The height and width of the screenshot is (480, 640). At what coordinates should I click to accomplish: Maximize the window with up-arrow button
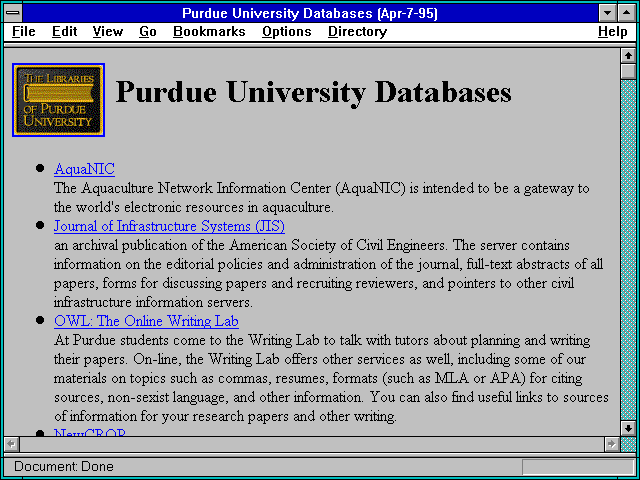pyautogui.click(x=627, y=13)
